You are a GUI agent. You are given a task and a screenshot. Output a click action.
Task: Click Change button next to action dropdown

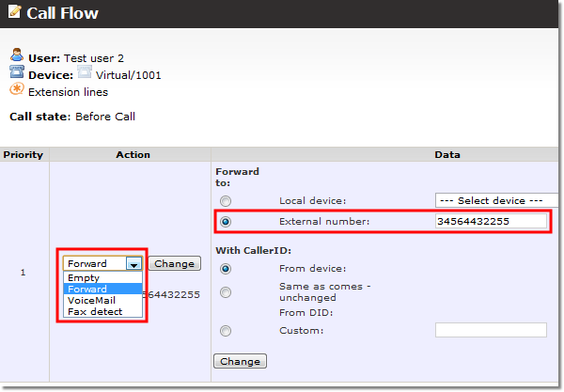[x=174, y=264]
